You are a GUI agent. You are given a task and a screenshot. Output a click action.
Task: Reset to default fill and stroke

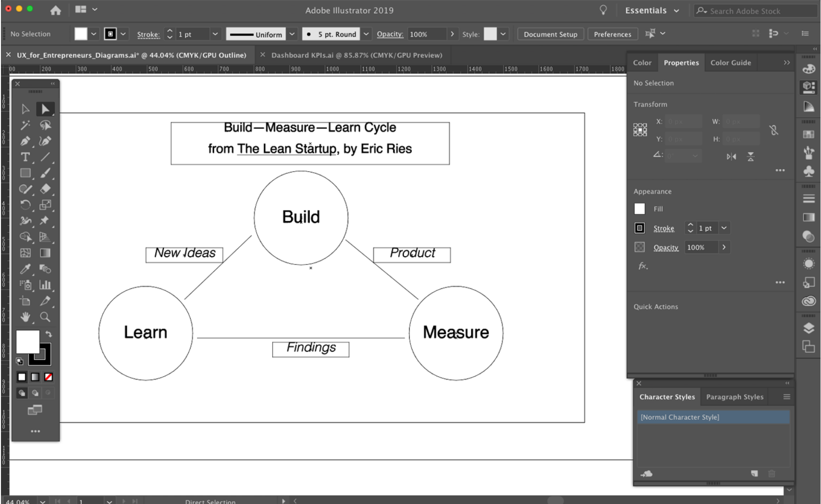point(20,361)
